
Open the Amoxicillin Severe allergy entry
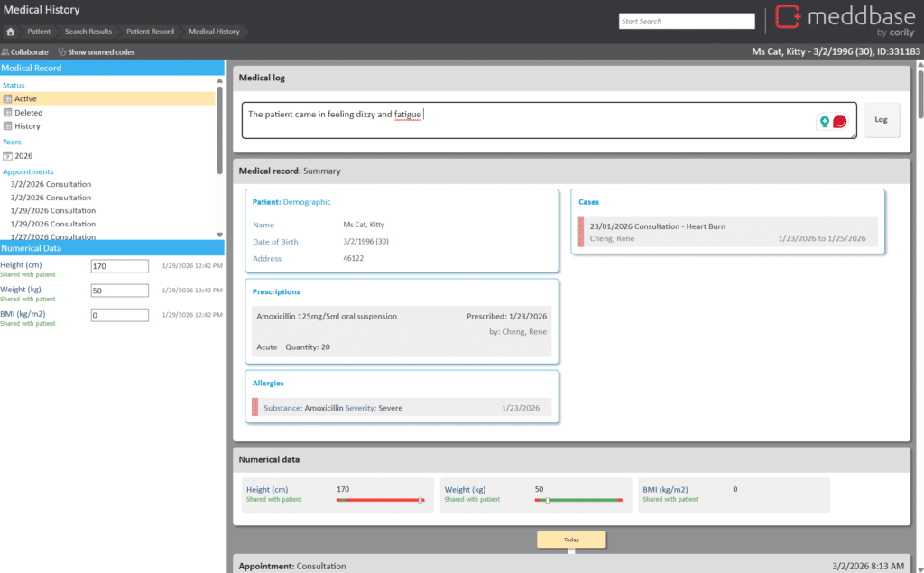(x=402, y=407)
